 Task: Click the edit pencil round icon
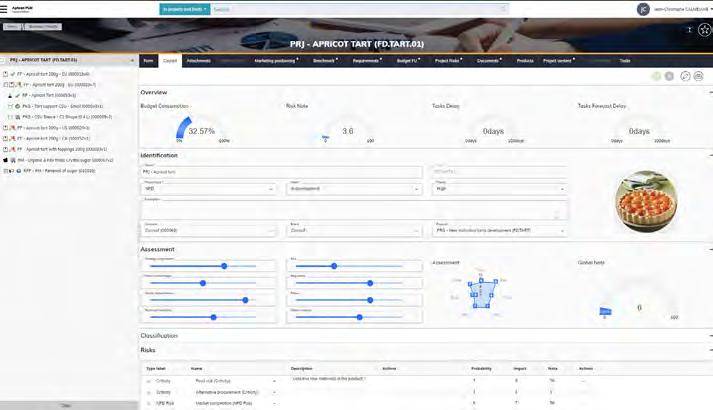(685, 76)
